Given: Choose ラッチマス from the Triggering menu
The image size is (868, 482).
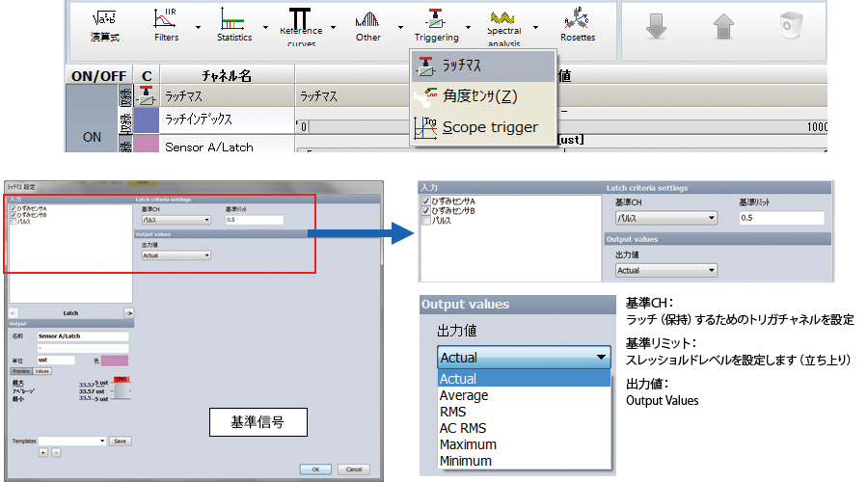Looking at the screenshot, I should [483, 67].
